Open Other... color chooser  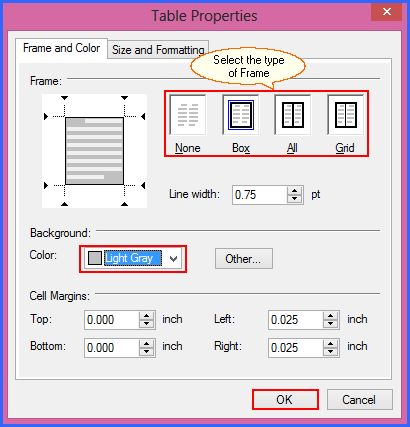click(x=244, y=259)
